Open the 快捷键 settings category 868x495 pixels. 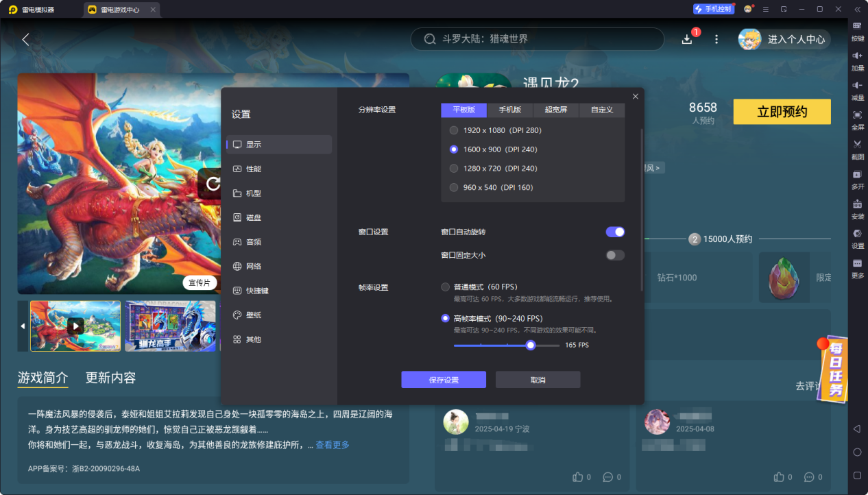click(x=279, y=291)
